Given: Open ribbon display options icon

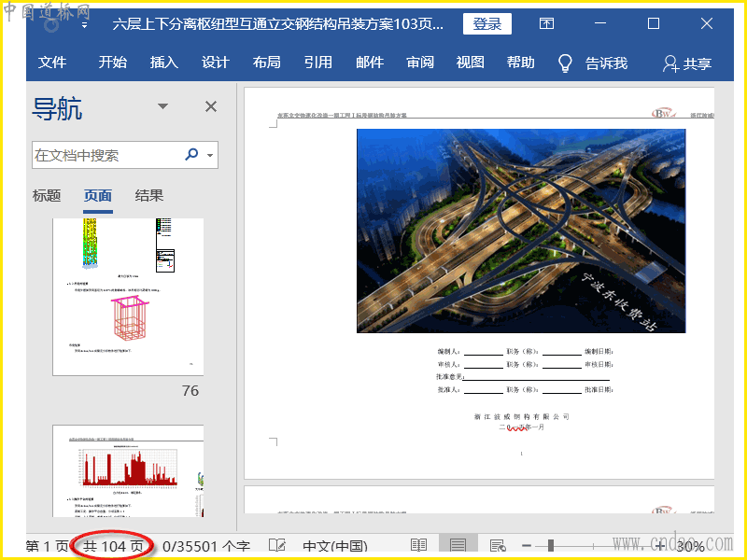Looking at the screenshot, I should pyautogui.click(x=546, y=23).
